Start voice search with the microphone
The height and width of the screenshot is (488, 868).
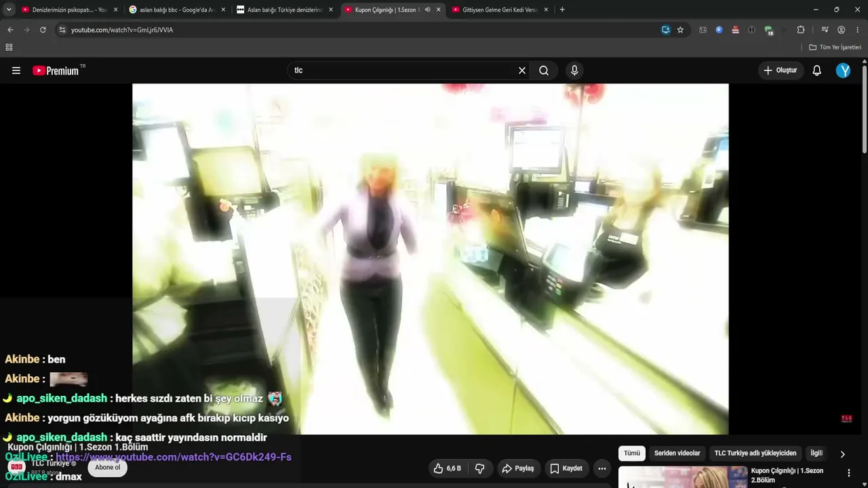tap(574, 70)
